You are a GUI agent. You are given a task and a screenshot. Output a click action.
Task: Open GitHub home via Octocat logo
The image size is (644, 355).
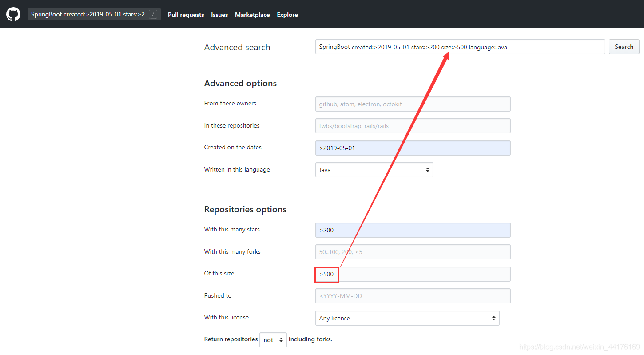[x=13, y=14]
